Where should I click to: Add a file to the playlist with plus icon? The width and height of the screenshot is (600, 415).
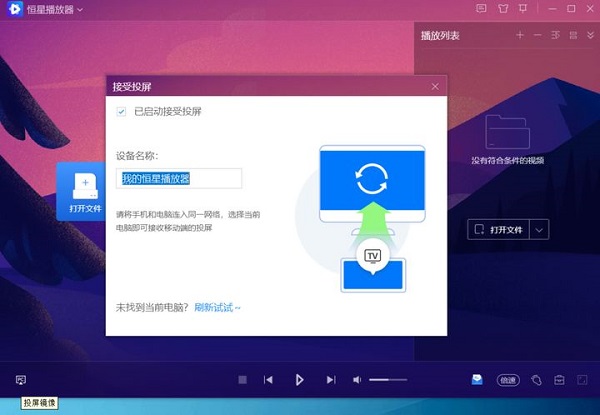(520, 35)
